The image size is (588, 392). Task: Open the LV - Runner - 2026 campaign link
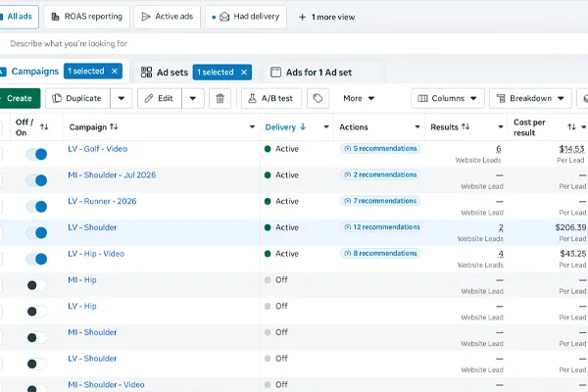tap(102, 202)
